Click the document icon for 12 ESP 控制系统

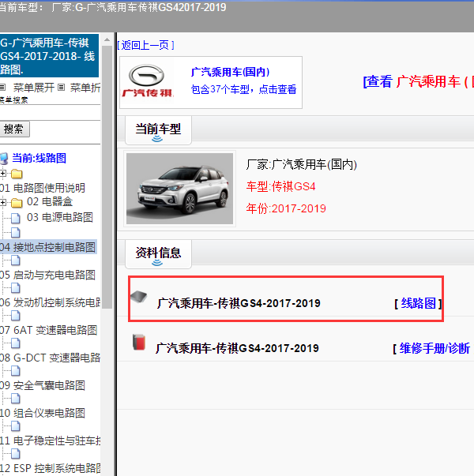click(16, 454)
